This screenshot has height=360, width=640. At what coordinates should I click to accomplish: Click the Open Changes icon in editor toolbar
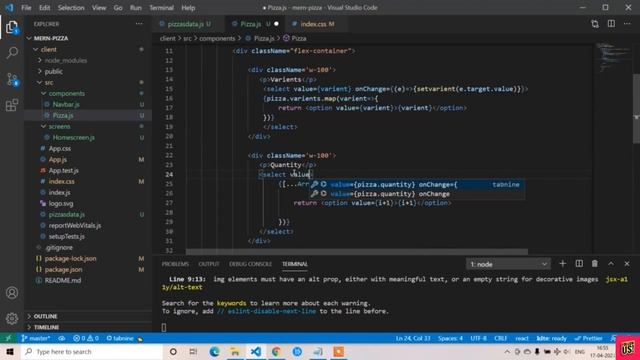tap(595, 24)
